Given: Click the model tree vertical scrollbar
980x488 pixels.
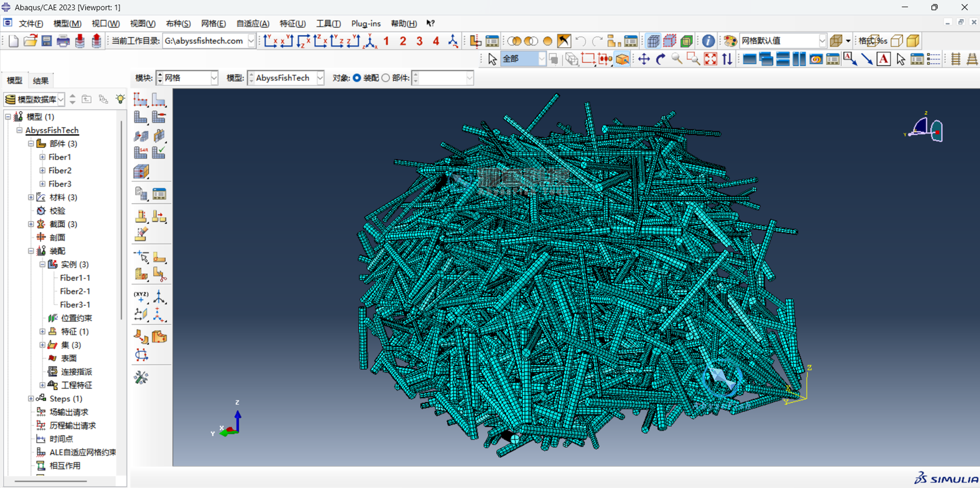Looking at the screenshot, I should (x=122, y=221).
